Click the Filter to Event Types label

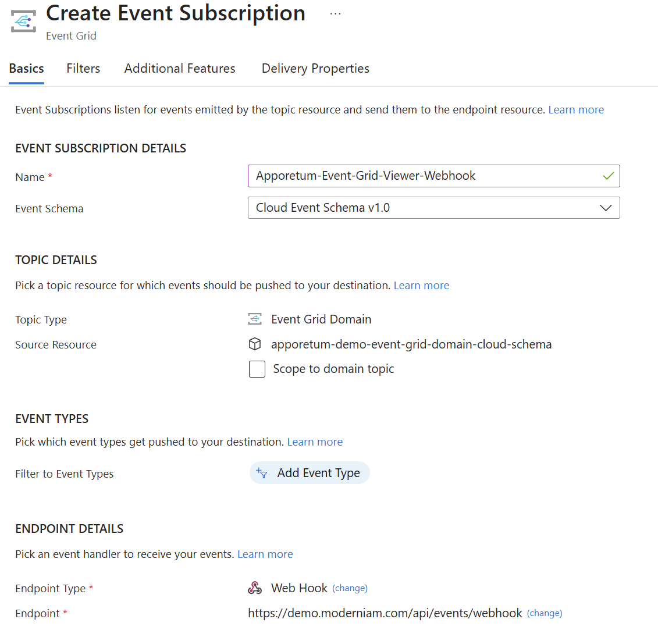[x=64, y=474]
